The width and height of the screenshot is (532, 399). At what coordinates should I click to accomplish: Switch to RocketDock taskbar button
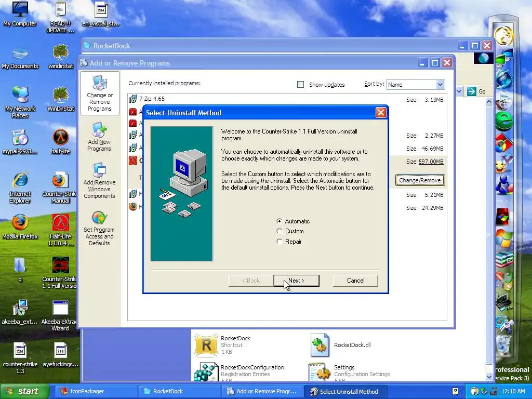179,391
